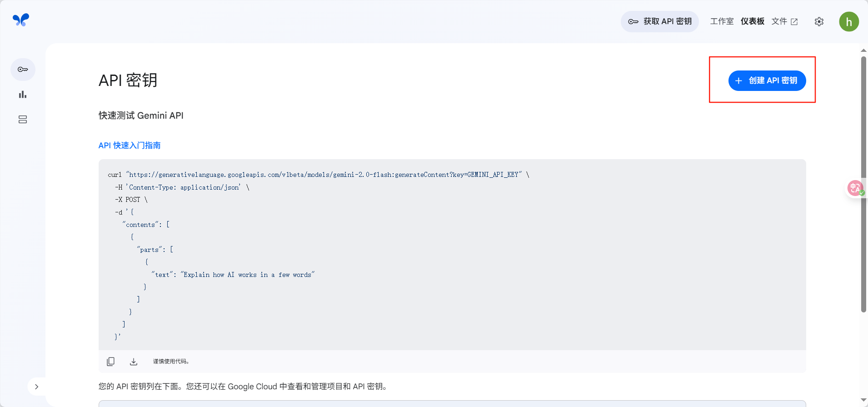The image size is (868, 407).
Task: Copy the curl code snippet
Action: click(110, 362)
